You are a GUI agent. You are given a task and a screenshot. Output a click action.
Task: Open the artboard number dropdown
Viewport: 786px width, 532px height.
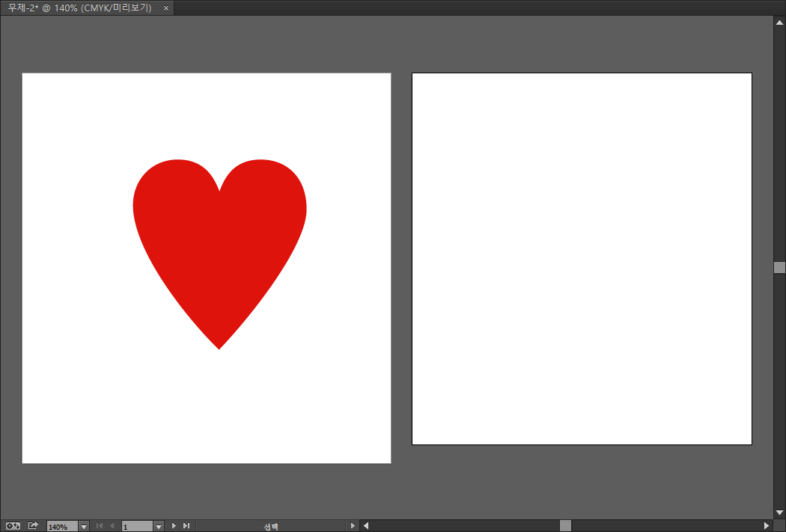click(x=159, y=527)
